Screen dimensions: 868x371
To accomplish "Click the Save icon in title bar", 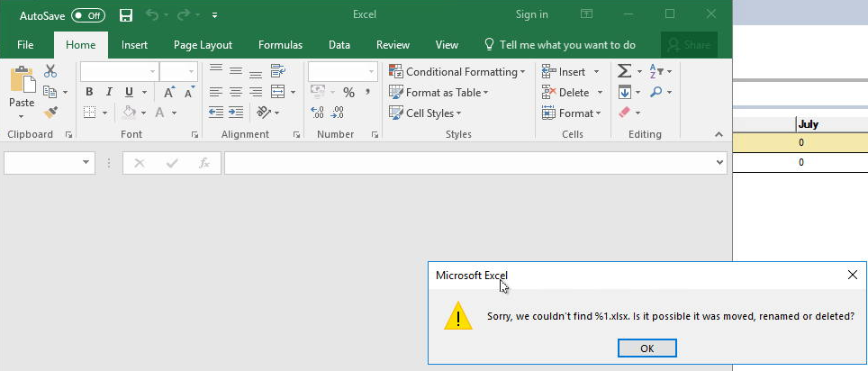I will 126,15.
